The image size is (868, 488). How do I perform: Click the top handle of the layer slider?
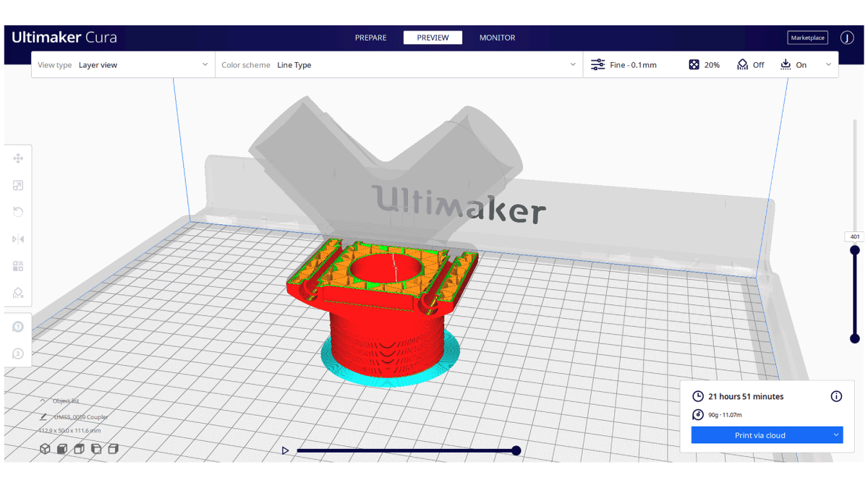855,250
